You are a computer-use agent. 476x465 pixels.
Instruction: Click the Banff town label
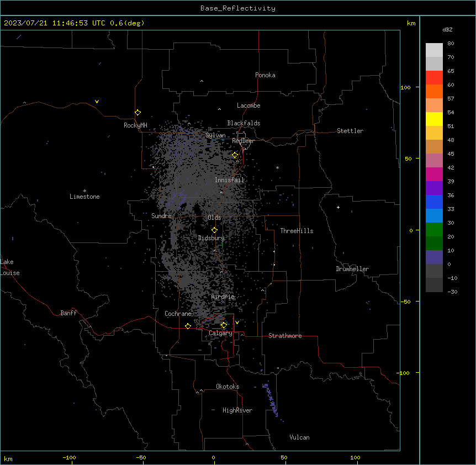pyautogui.click(x=68, y=313)
